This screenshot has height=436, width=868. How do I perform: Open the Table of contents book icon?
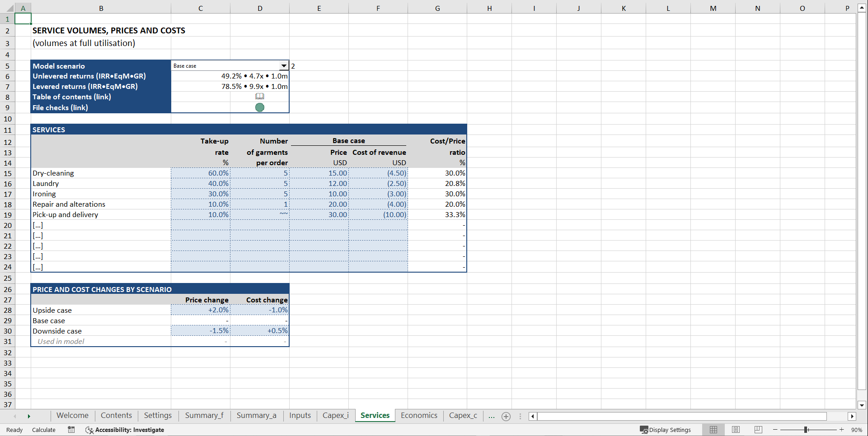260,96
